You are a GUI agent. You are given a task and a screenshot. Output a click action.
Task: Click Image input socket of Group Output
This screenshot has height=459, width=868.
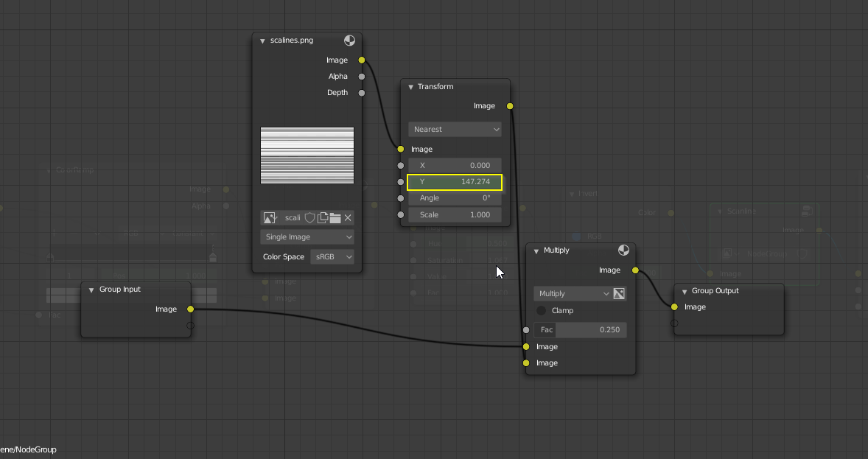tap(674, 306)
